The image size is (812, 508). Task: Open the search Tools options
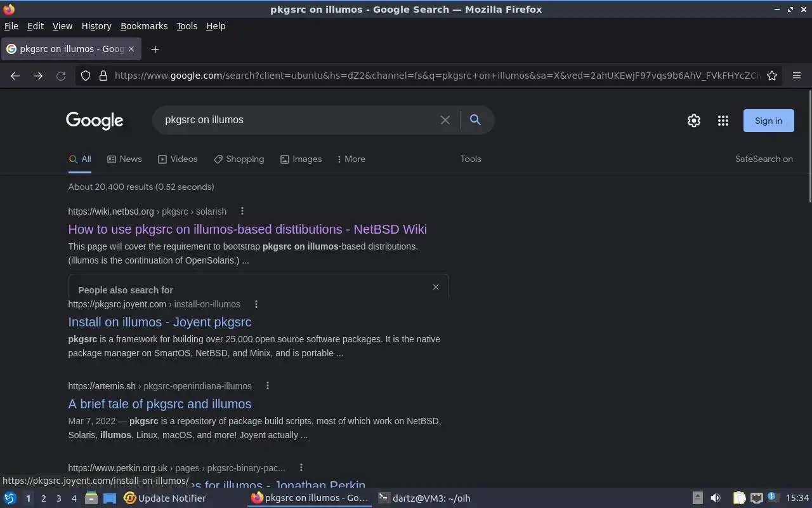point(471,159)
